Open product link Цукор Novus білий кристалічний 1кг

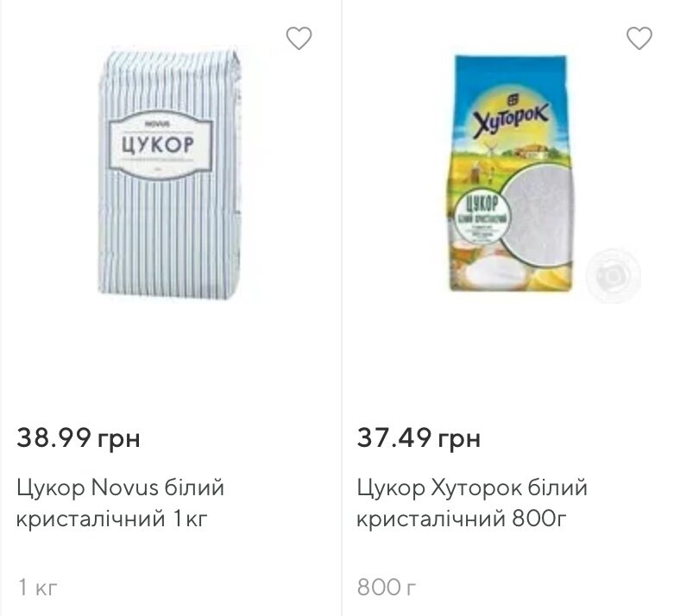tap(121, 502)
